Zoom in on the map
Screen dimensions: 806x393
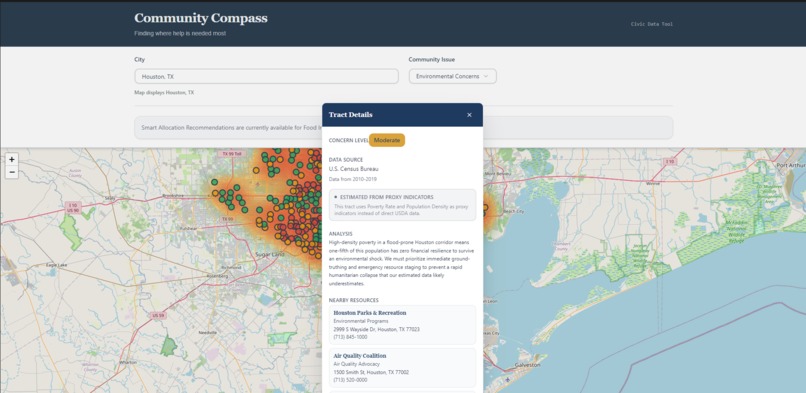pyautogui.click(x=12, y=160)
